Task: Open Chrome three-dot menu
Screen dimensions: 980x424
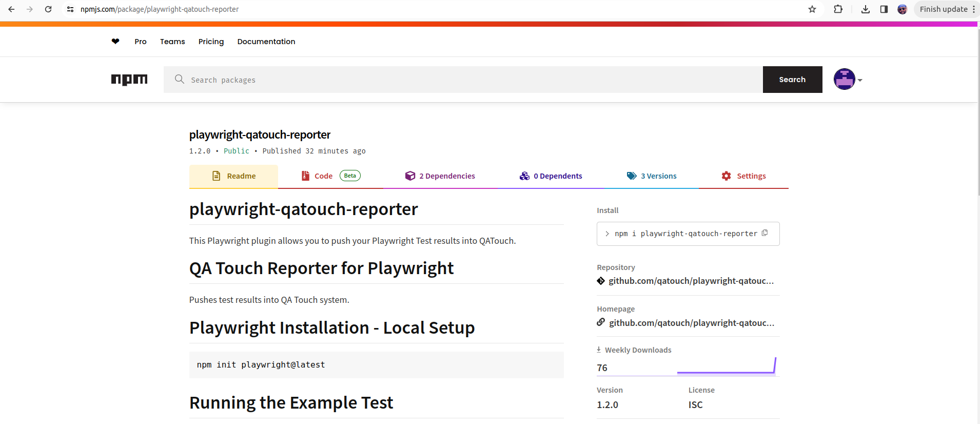Action: (x=974, y=9)
